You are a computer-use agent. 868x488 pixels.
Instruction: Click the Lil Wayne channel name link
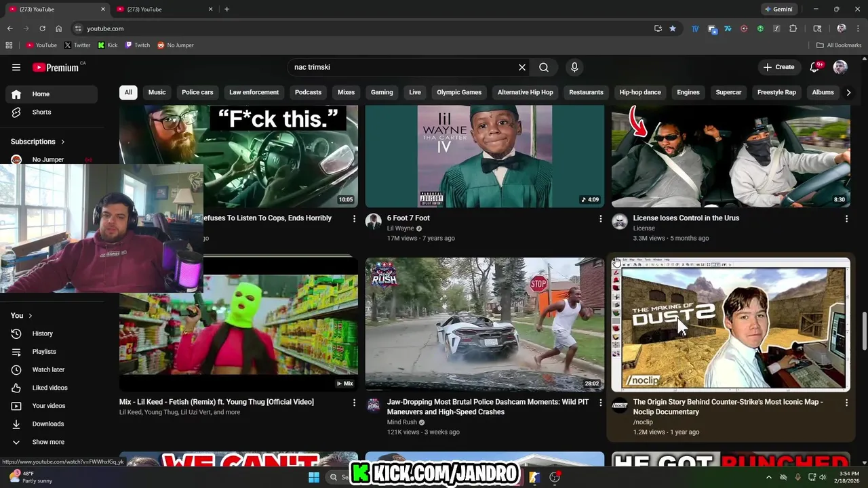point(400,228)
